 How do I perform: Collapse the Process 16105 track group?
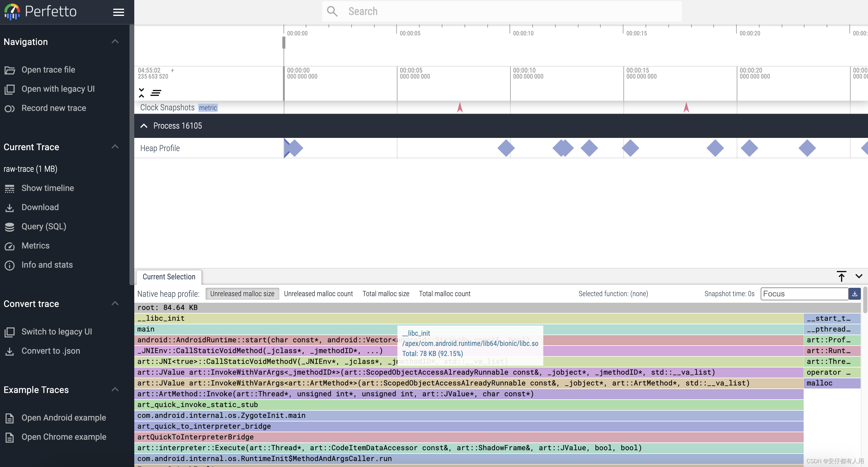point(144,126)
